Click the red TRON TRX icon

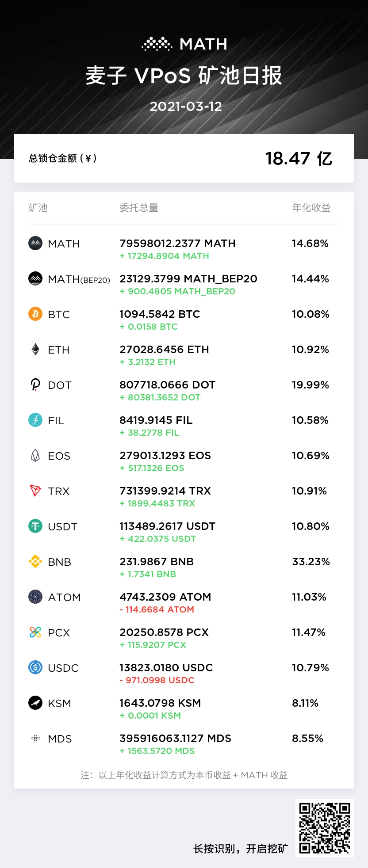[x=35, y=491]
